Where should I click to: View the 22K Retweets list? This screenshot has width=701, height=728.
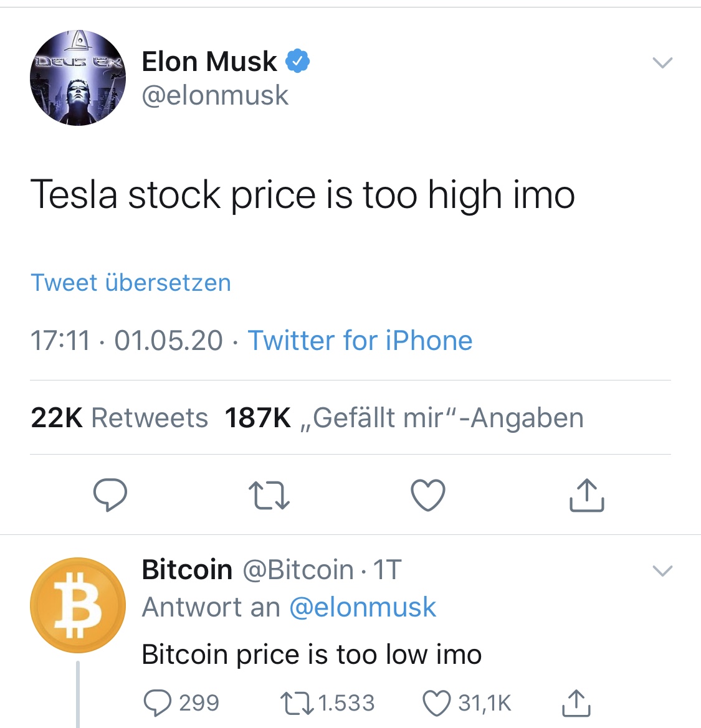tap(119, 418)
